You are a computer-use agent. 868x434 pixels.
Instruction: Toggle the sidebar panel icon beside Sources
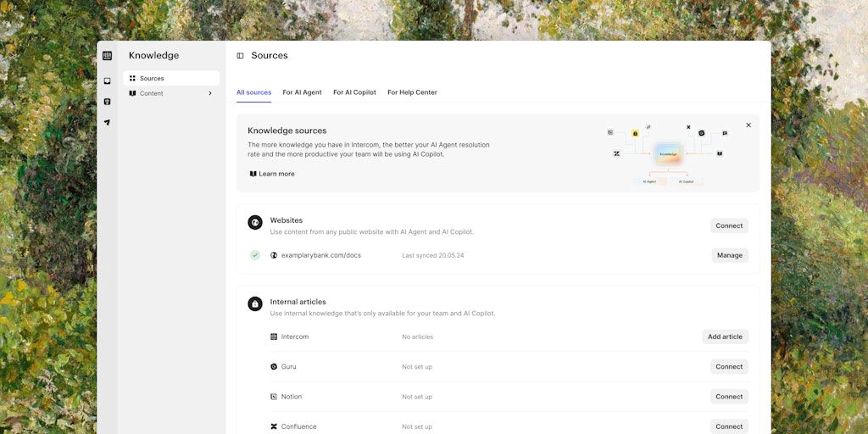pos(240,56)
